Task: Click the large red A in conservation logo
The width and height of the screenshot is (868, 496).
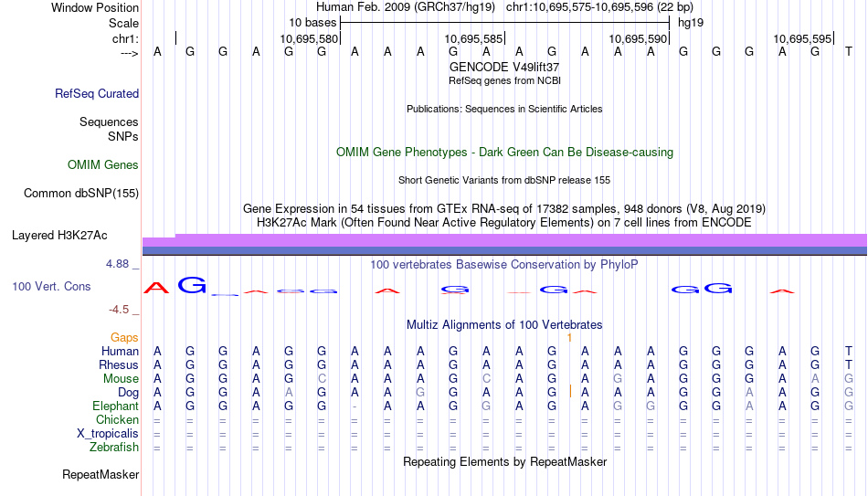Action: click(x=156, y=288)
